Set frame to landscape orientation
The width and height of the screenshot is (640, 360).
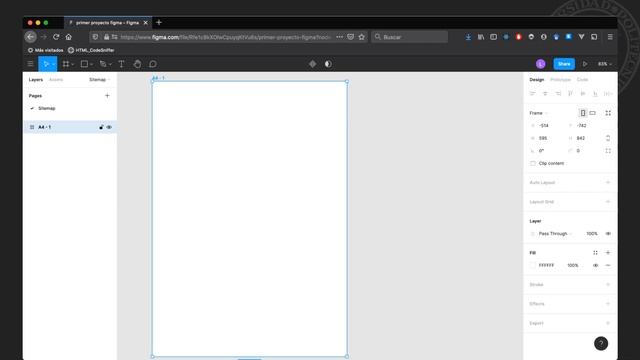[593, 113]
